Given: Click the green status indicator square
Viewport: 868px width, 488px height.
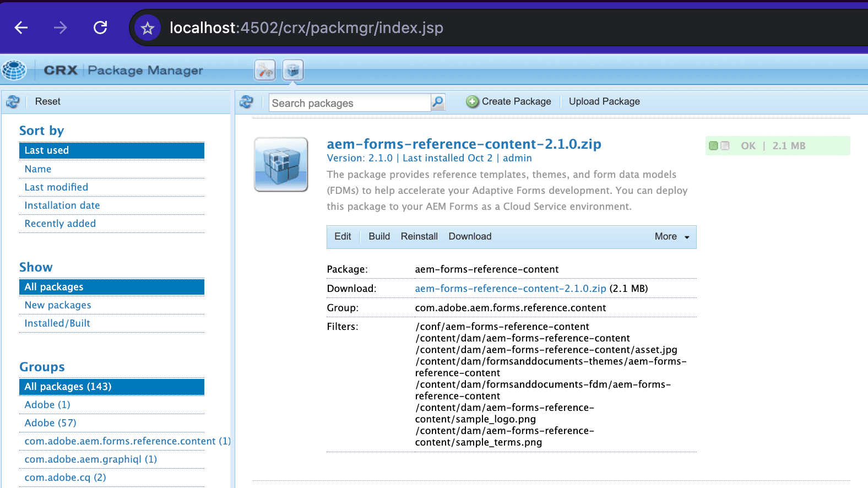Looking at the screenshot, I should [x=713, y=146].
